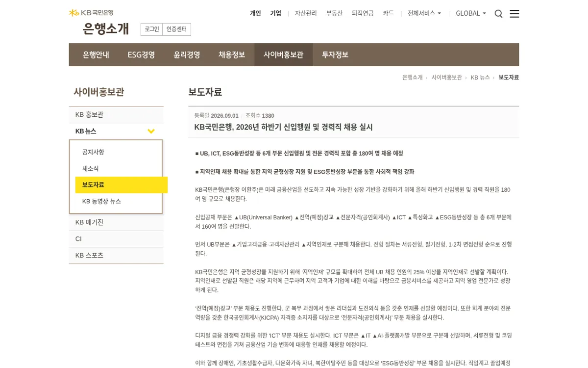
Task: Open the ESG경영 tab
Action: pyautogui.click(x=141, y=55)
